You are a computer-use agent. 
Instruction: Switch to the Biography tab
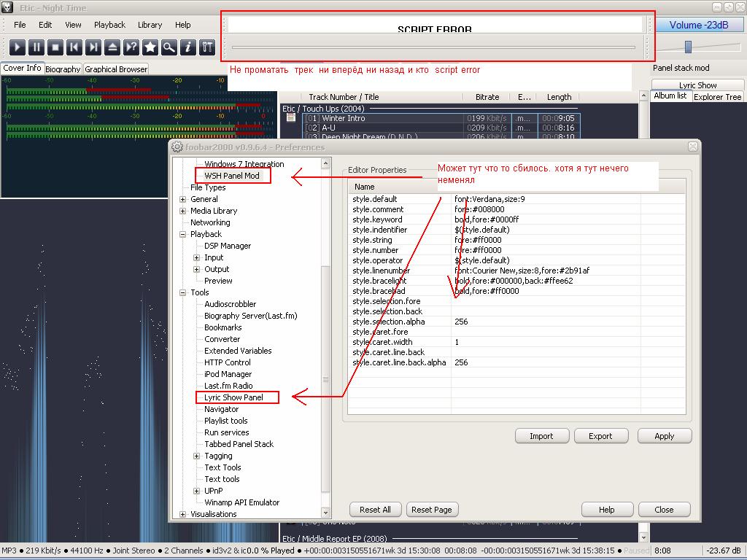coord(63,69)
